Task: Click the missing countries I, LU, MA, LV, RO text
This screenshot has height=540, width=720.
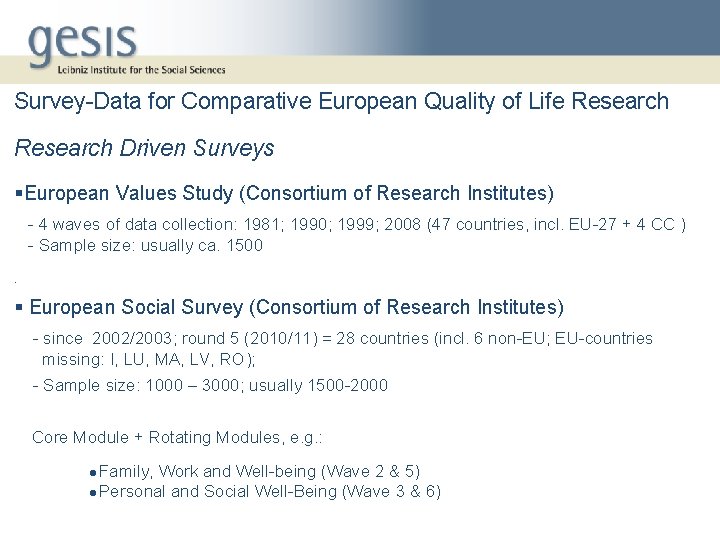Action: pyautogui.click(x=149, y=359)
